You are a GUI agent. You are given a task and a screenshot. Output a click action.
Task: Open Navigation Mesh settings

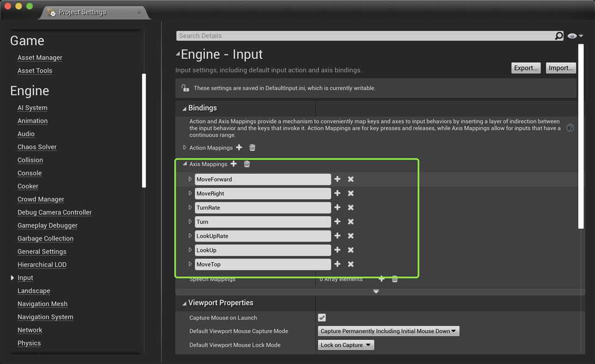[42, 304]
